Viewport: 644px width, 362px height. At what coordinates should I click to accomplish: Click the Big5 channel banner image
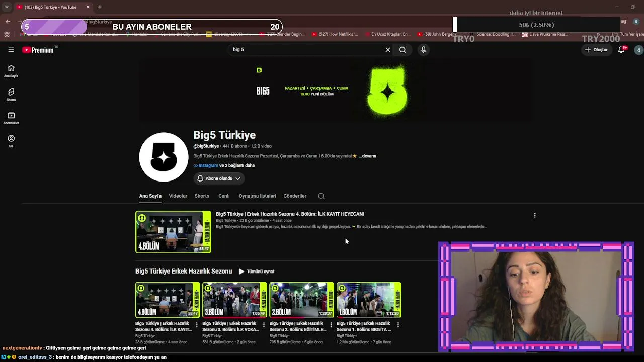point(337,90)
